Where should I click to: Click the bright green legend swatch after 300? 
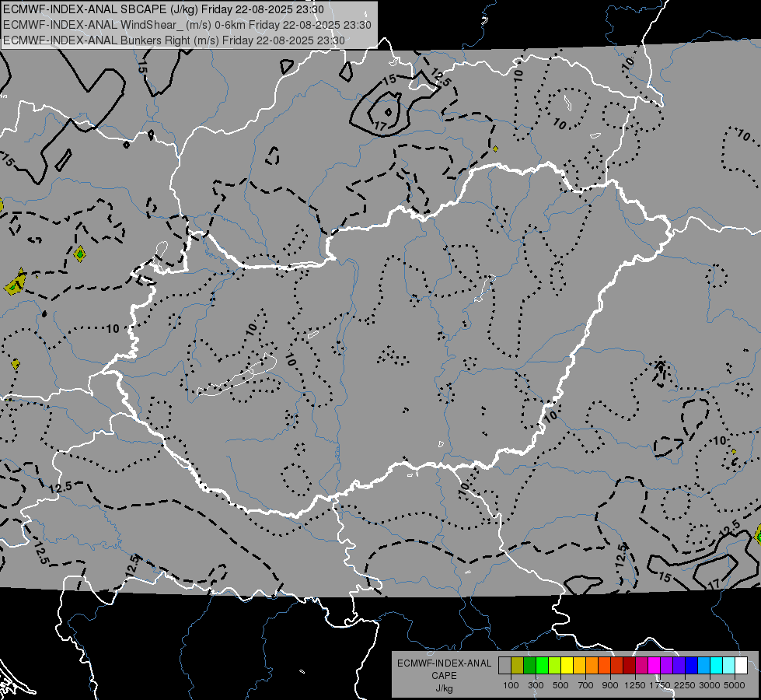(542, 665)
